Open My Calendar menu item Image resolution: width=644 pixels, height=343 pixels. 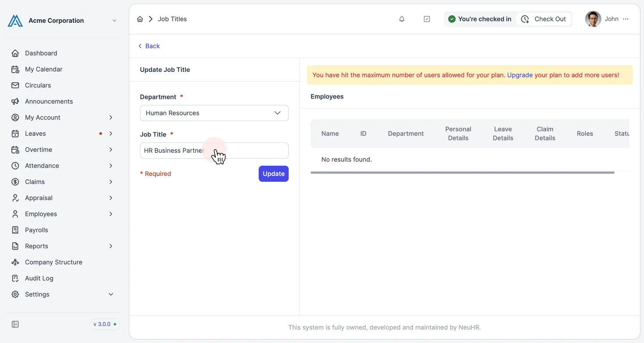tap(63, 69)
